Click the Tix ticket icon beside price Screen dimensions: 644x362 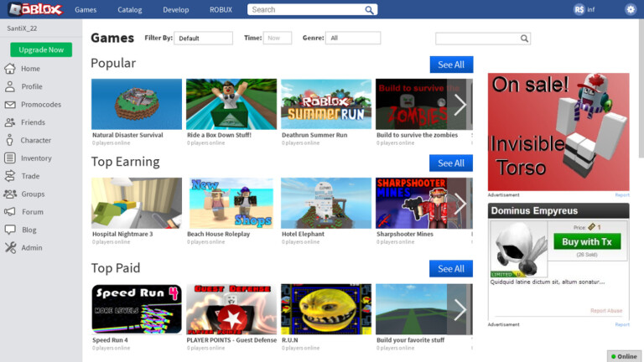pyautogui.click(x=591, y=227)
